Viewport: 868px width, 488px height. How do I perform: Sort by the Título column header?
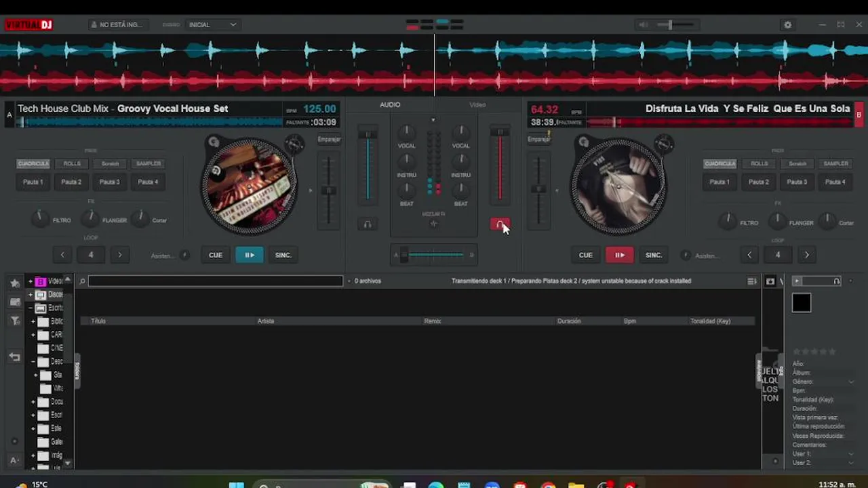click(98, 321)
